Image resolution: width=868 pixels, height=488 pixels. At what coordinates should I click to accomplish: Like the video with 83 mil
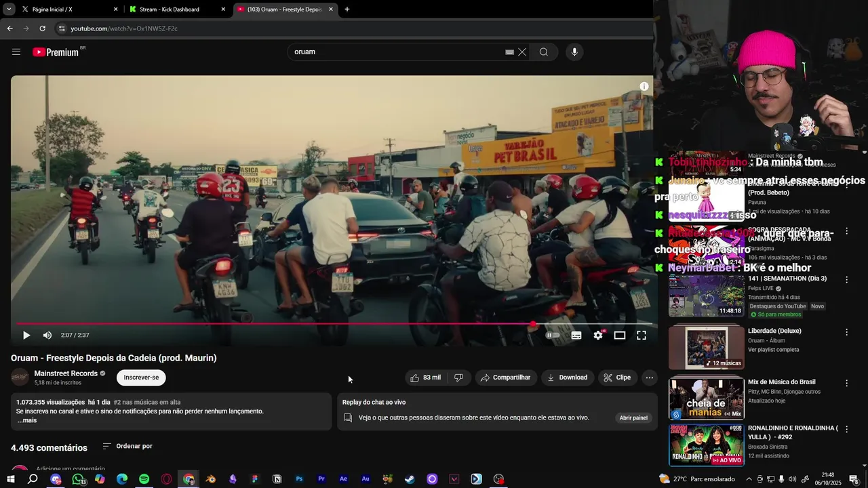pos(427,378)
